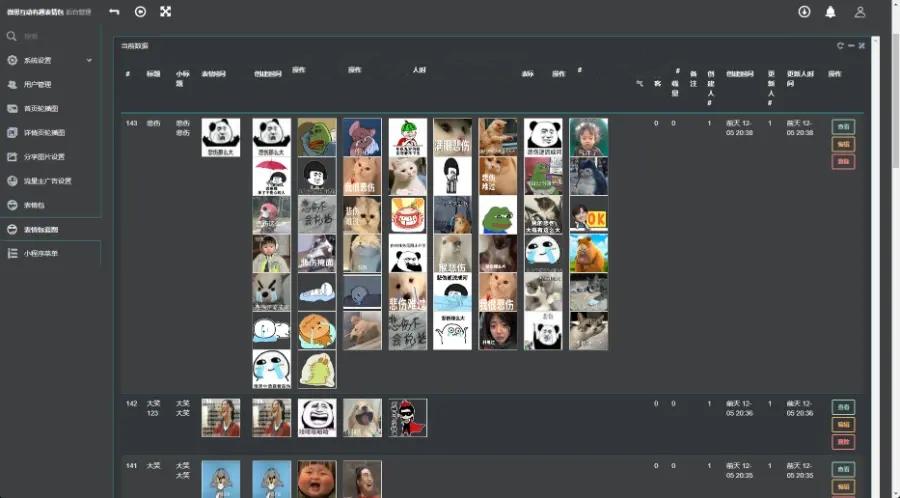Click the 分享图片设置 icon in sidebar
900x498 pixels.
coord(12,157)
